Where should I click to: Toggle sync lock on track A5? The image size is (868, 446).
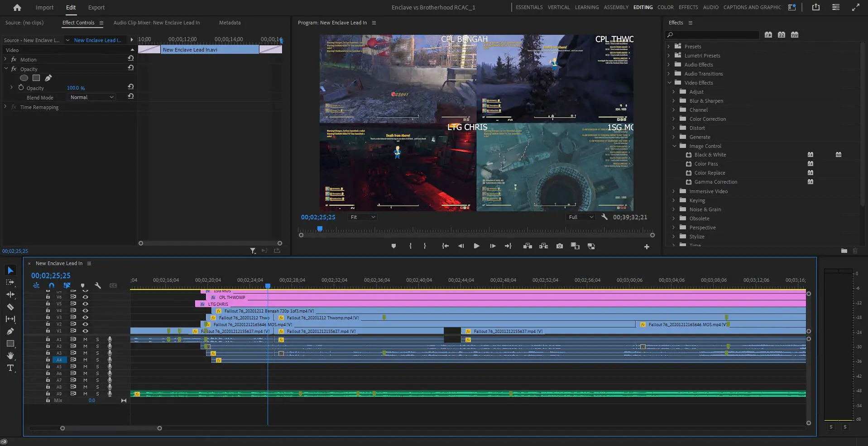[x=73, y=366]
